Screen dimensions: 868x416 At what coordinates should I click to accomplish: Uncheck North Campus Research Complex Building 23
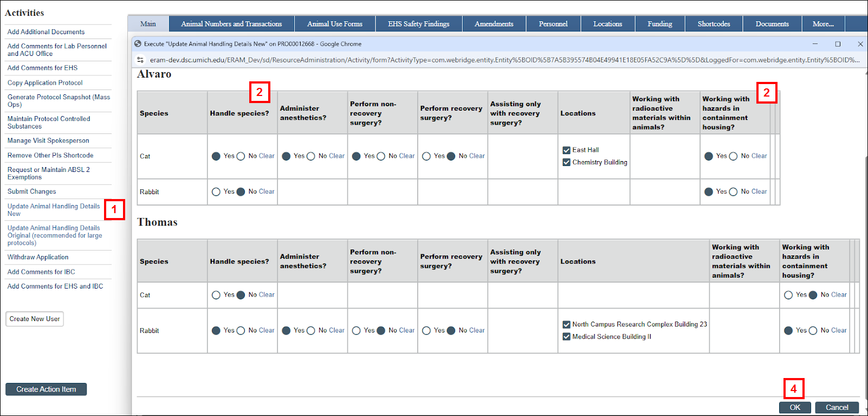click(x=567, y=324)
